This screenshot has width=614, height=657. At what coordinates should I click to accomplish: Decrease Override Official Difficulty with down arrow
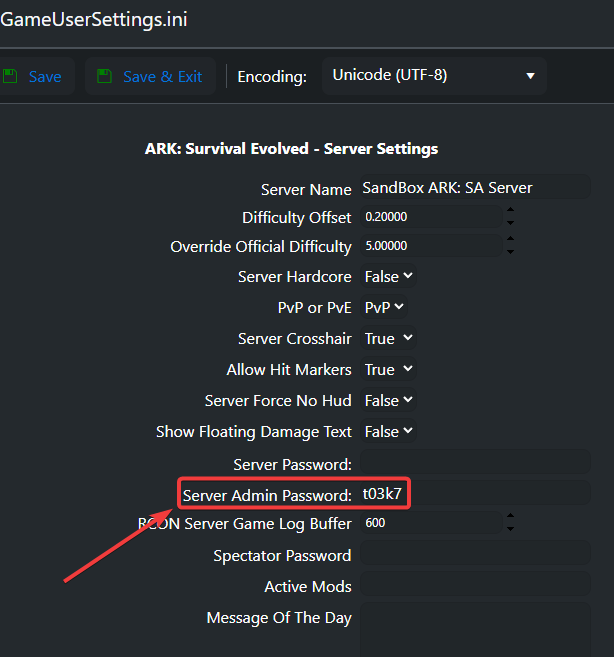(511, 252)
